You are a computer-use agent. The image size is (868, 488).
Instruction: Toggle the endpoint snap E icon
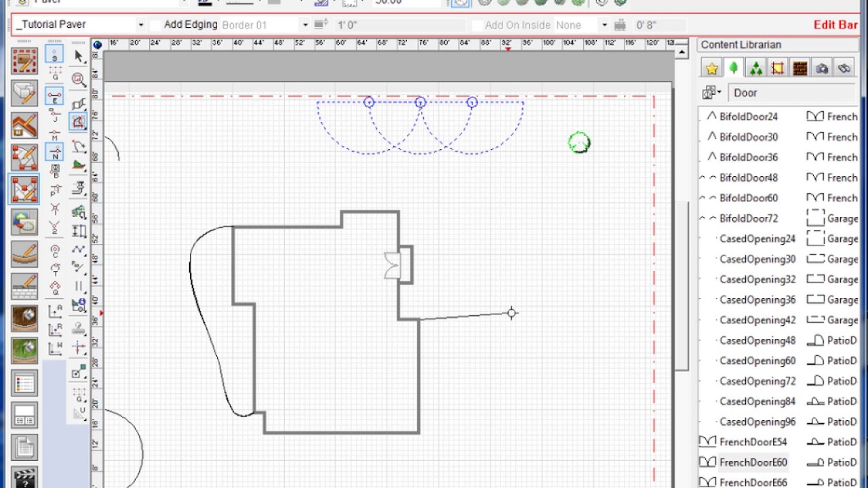55,96
